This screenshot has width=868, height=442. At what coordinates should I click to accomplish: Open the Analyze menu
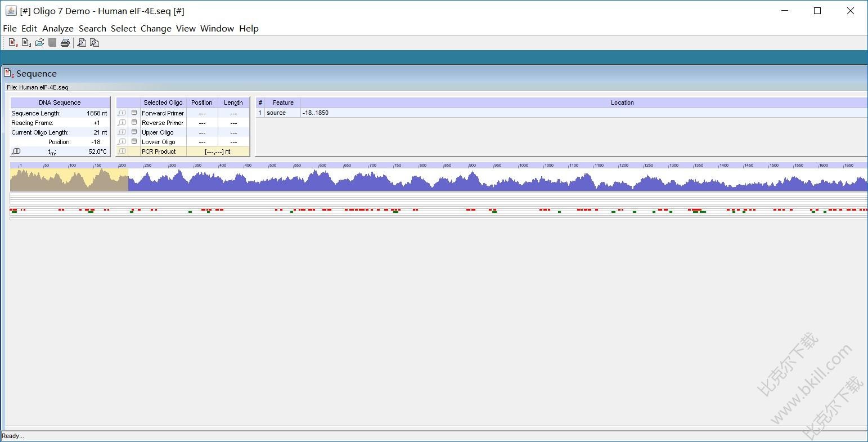[x=58, y=29]
